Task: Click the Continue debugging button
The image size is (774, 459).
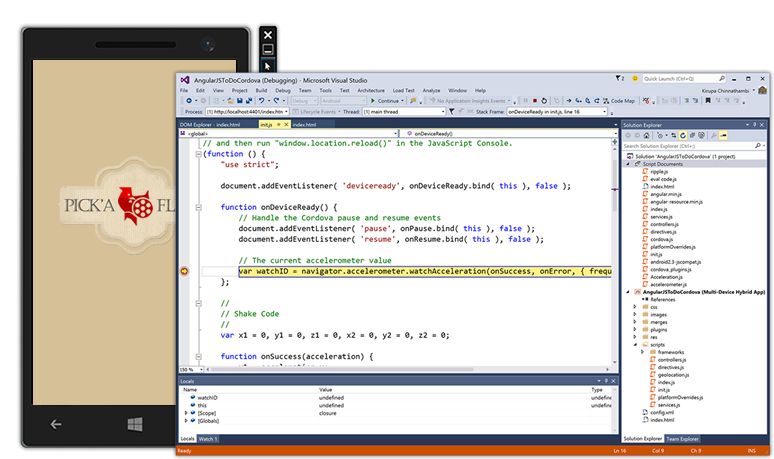Action: (385, 101)
